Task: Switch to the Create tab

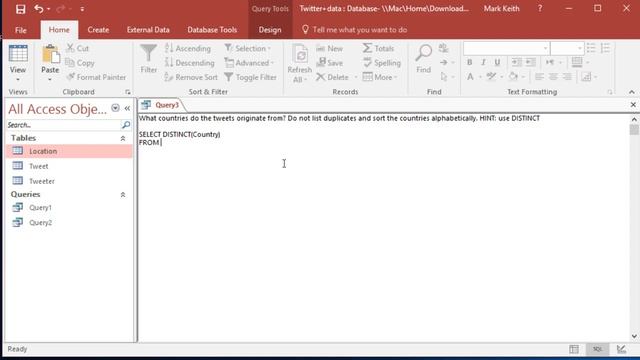Action: coord(98,30)
